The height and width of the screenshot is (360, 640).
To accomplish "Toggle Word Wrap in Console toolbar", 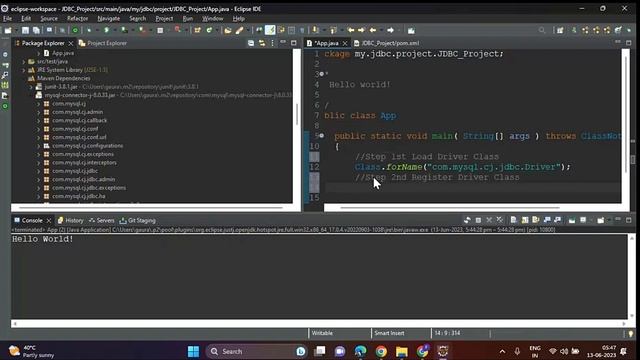I will pos(536,220).
